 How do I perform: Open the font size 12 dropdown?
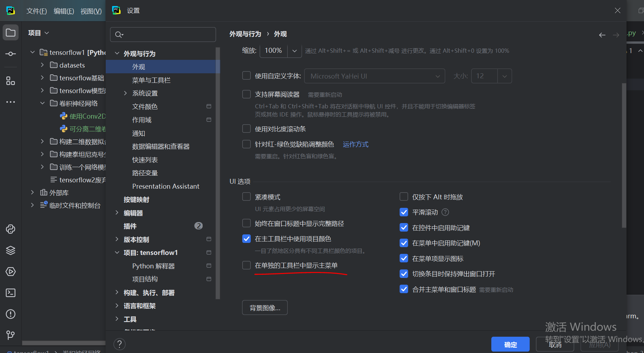tap(505, 76)
